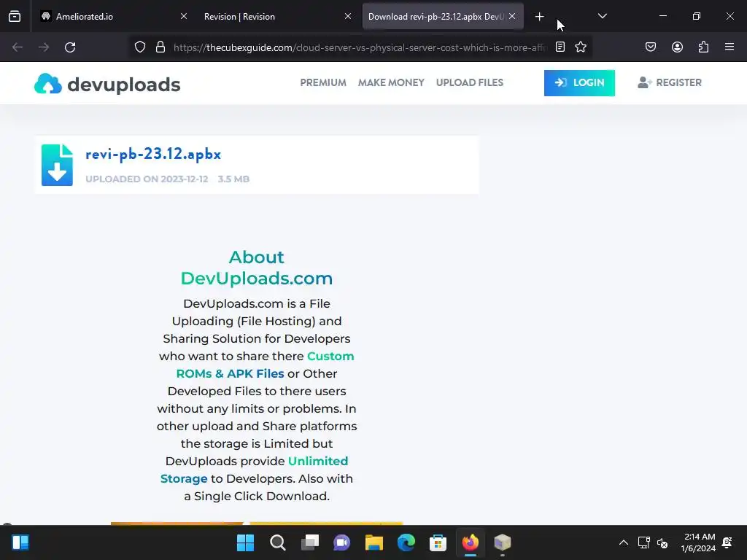Open the MAKE MONEY page
Image resolution: width=747 pixels, height=560 pixels.
pos(391,83)
